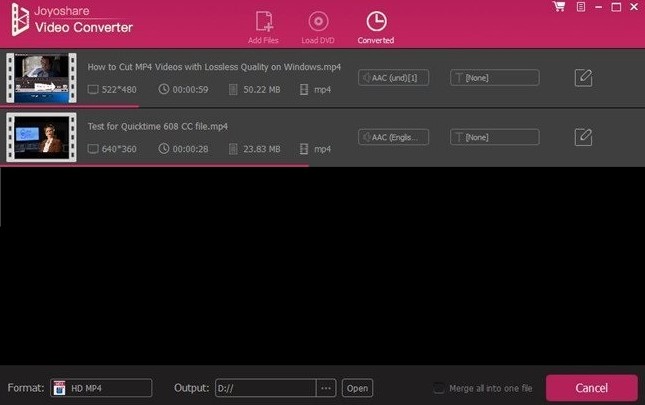Click the 00:00:28 duration value
Viewport: 645px width, 405px height.
190,149
